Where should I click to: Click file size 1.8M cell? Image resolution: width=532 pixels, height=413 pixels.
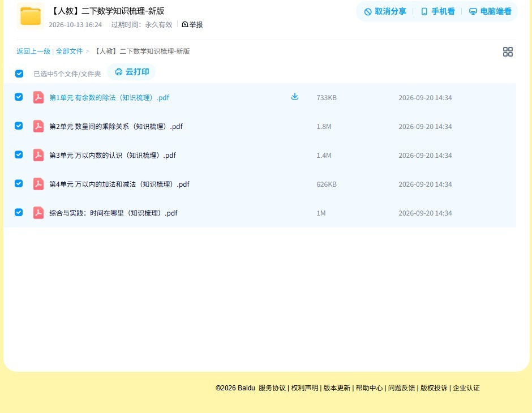[x=324, y=127]
